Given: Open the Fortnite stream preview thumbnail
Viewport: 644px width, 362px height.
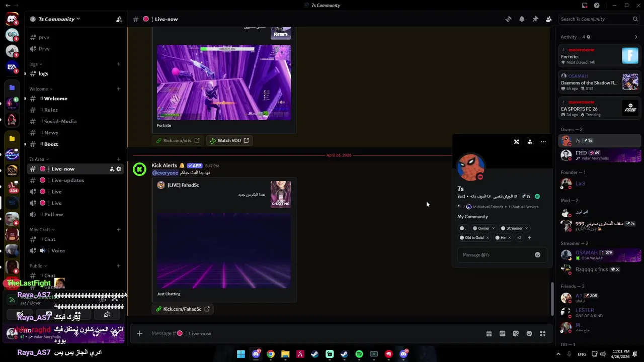Looking at the screenshot, I should coord(224,82).
